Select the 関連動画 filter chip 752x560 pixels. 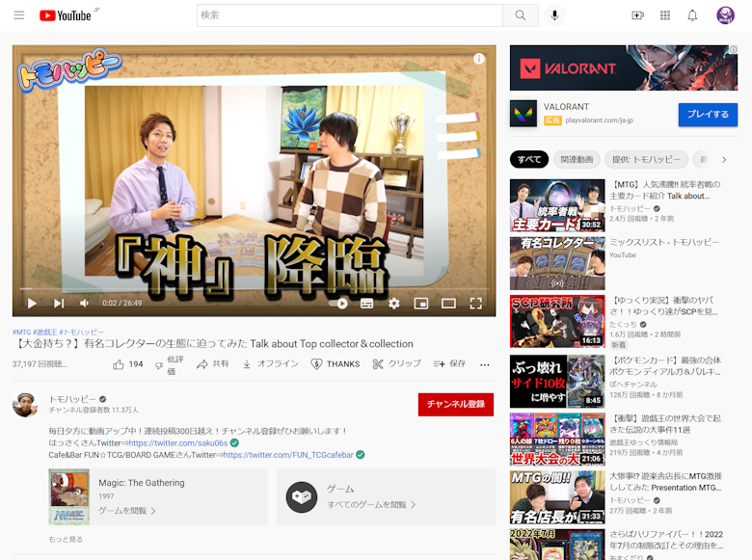tap(577, 160)
